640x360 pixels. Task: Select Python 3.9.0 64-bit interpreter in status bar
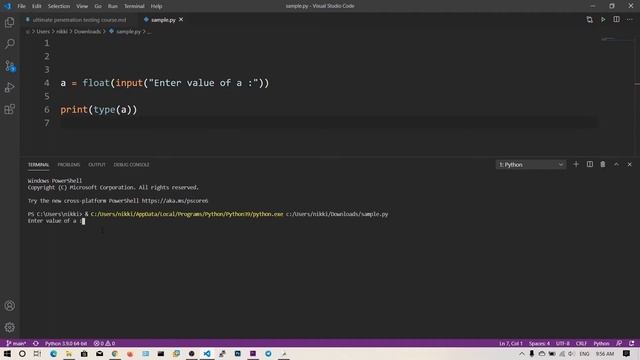click(x=66, y=343)
